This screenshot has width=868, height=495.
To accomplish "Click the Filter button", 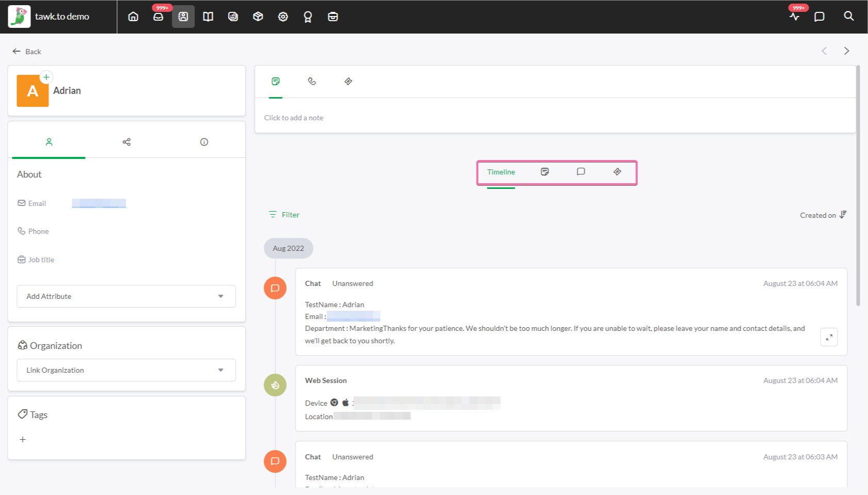I will click(x=284, y=215).
